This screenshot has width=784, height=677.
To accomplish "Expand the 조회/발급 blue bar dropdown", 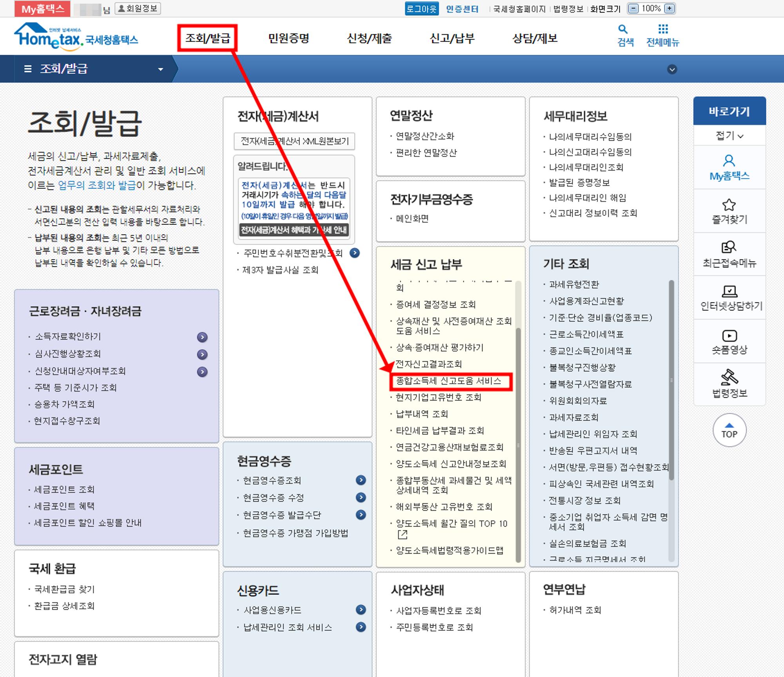I will (x=160, y=69).
